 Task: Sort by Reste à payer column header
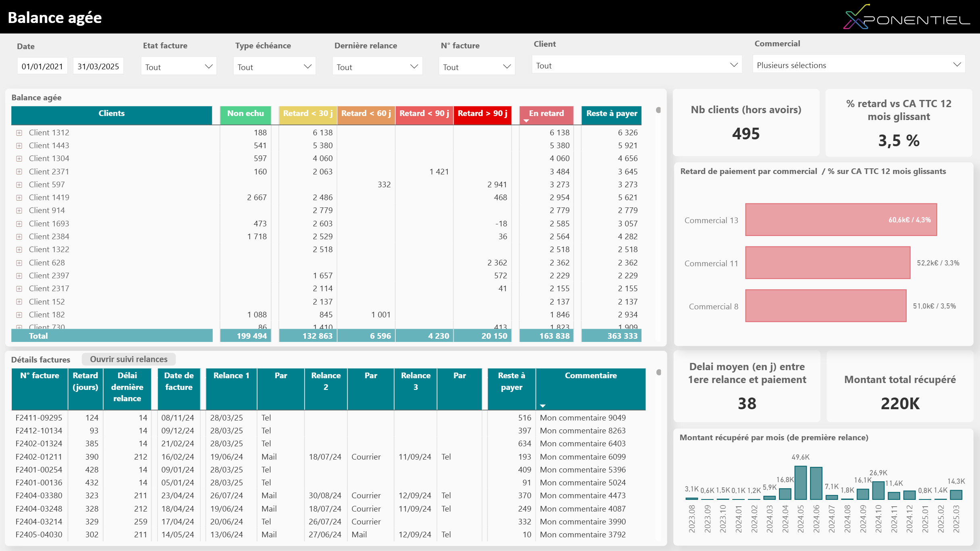[611, 114]
